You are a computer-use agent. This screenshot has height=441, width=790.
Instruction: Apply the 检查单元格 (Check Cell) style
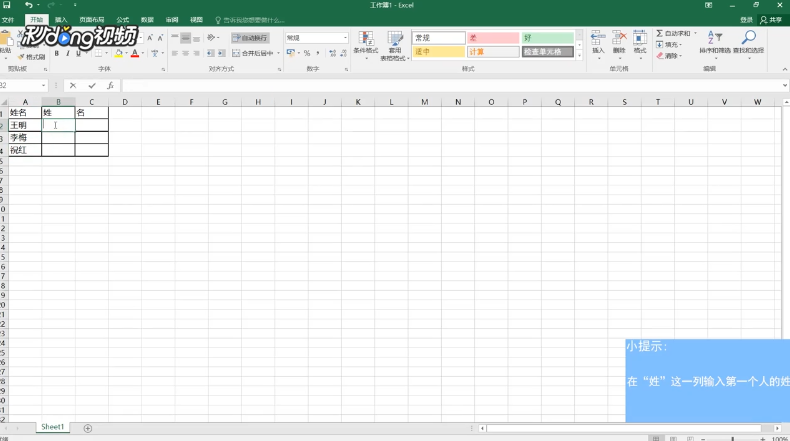pos(547,52)
